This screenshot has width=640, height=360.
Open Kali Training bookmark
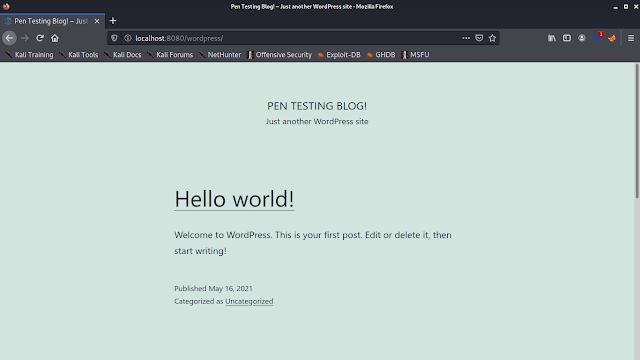29,55
